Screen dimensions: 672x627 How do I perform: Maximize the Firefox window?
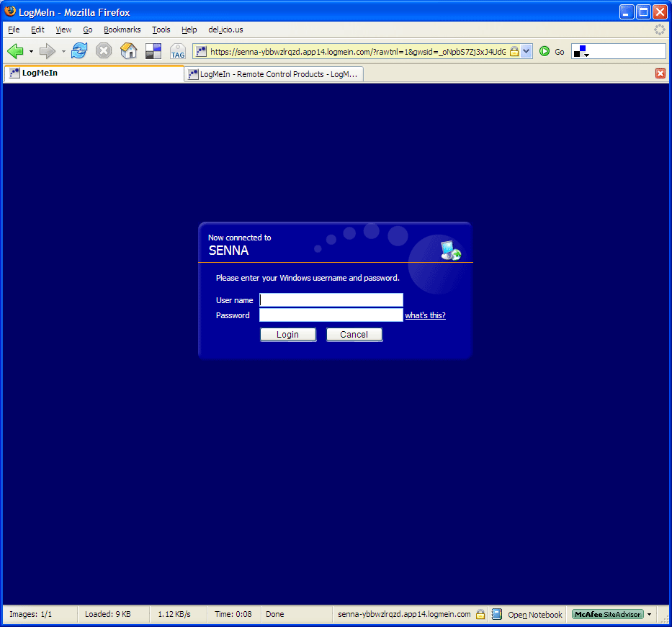(x=643, y=12)
